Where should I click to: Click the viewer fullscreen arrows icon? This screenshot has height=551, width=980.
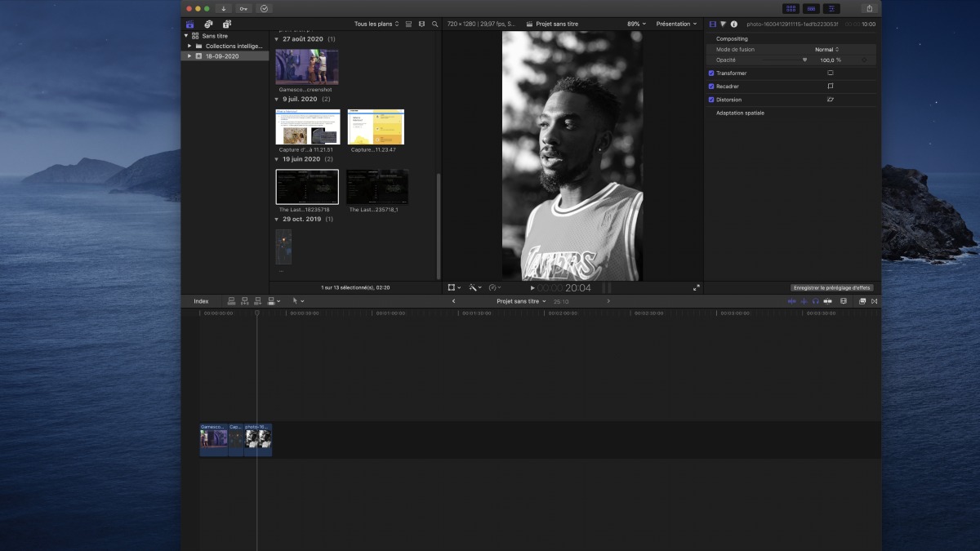click(696, 287)
